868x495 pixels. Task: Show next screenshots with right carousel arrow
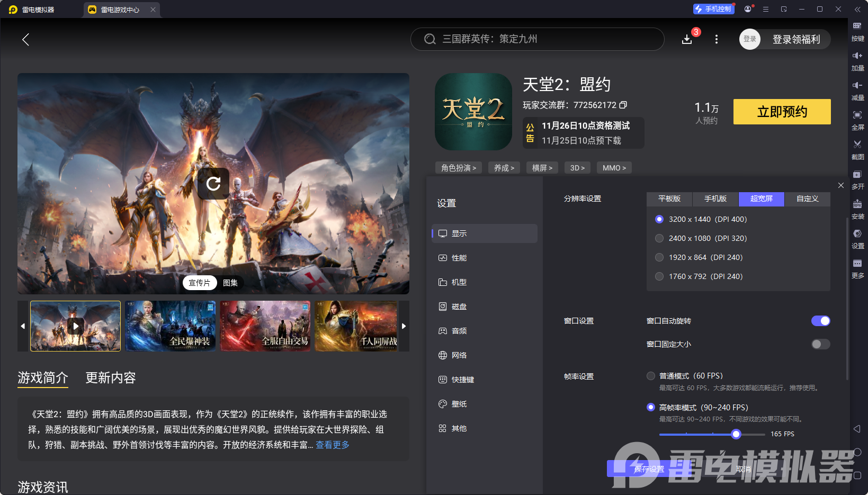click(404, 326)
